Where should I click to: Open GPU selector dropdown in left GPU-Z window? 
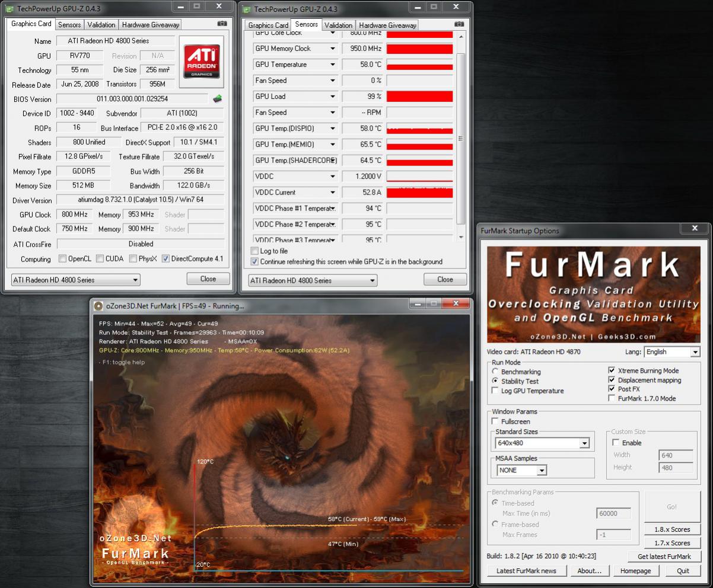pyautogui.click(x=76, y=280)
